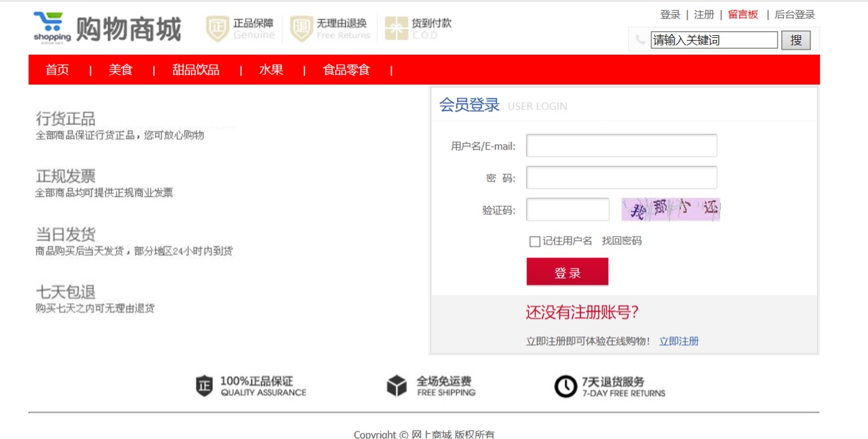Click the 立即注册 link
This screenshot has height=439, width=868.
(679, 341)
